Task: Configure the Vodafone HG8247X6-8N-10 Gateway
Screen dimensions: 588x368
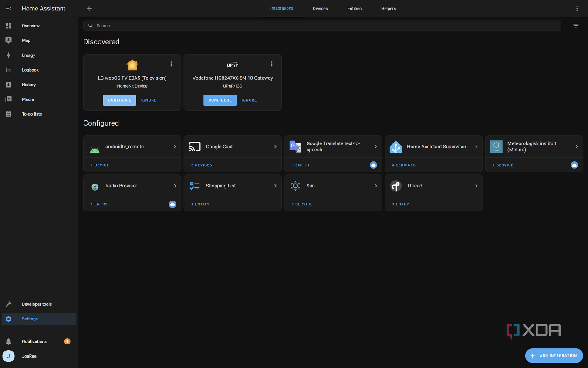Action: point(220,100)
